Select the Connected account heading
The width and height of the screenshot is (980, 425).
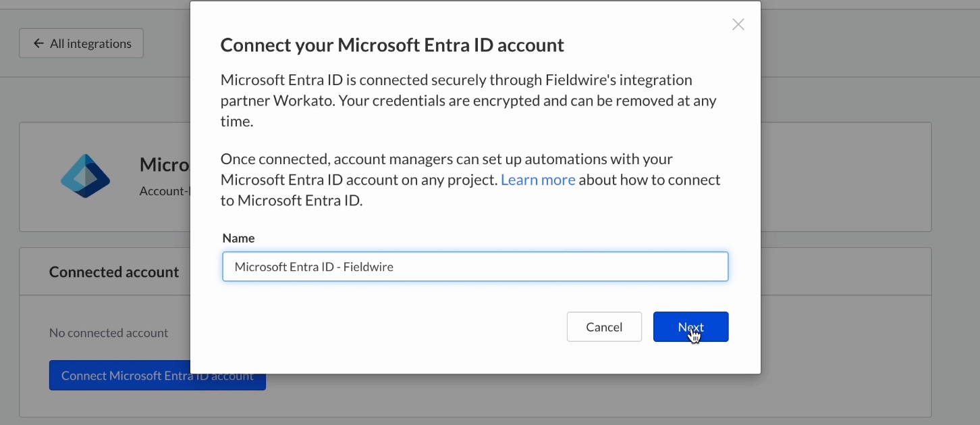tap(114, 272)
